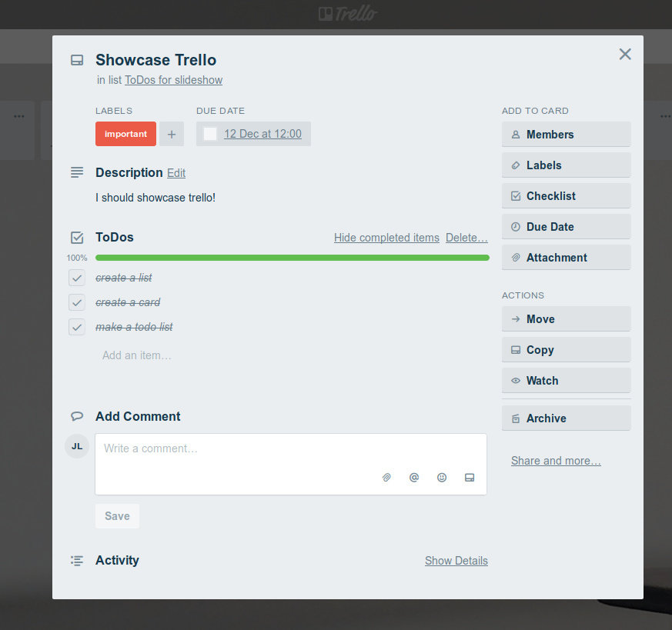672x630 pixels.
Task: Click Hide completed items
Action: click(386, 238)
